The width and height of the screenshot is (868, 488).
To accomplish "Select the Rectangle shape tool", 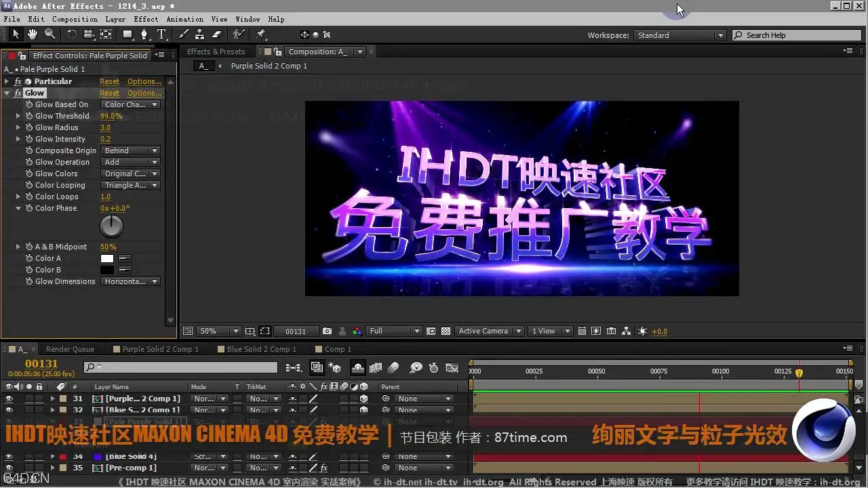I will (x=127, y=34).
